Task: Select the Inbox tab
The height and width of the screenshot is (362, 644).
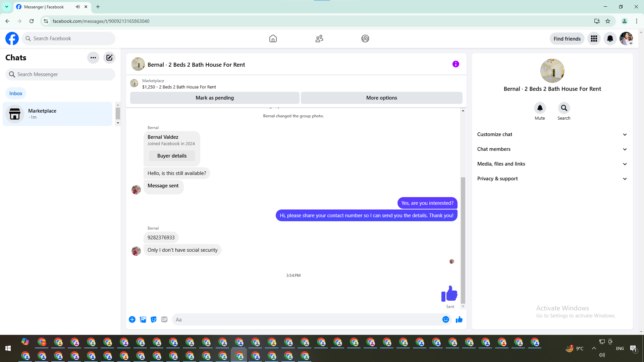Action: tap(16, 94)
